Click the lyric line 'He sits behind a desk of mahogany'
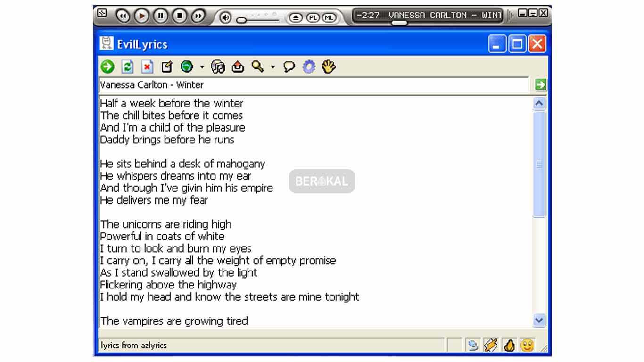Screen dimensions: 644x362 [182, 164]
